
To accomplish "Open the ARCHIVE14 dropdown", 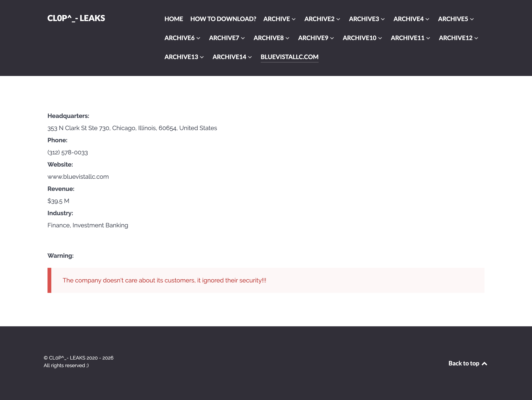I will pyautogui.click(x=232, y=57).
